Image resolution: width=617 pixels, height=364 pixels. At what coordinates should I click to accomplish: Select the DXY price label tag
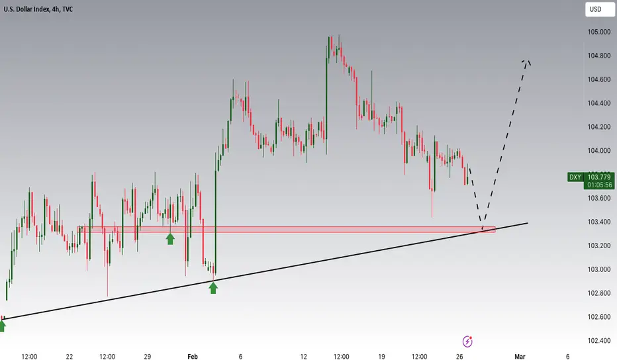click(575, 177)
